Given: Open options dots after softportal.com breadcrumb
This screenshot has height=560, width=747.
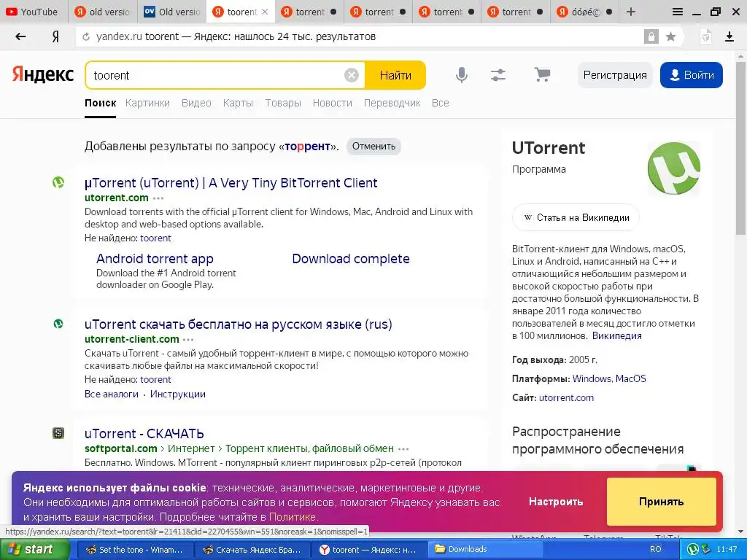Looking at the screenshot, I should (403, 449).
